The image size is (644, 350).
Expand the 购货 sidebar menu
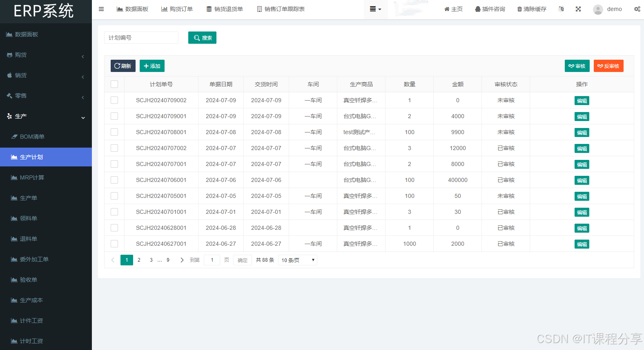46,55
